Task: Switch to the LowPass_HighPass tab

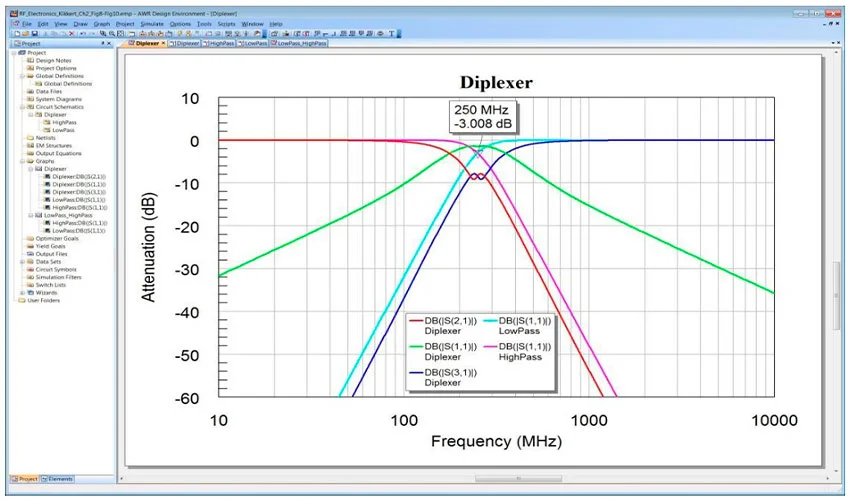Action: click(301, 44)
